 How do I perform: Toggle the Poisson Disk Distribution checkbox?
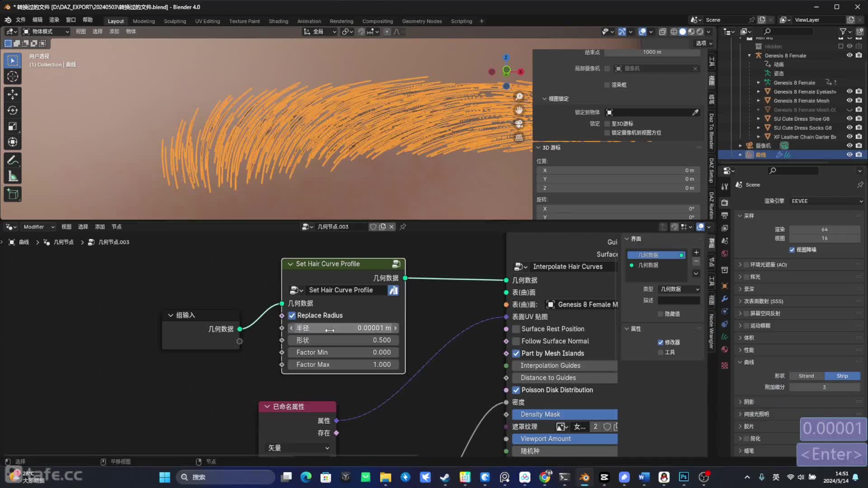point(516,390)
